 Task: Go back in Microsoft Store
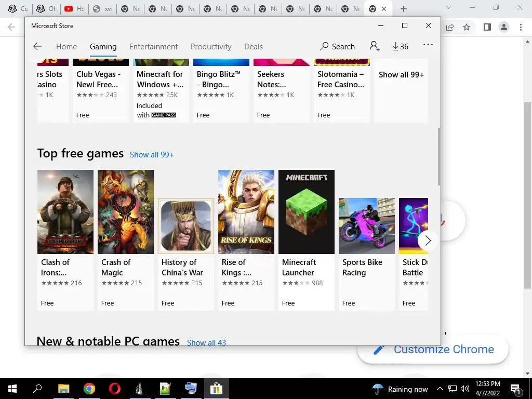(x=37, y=46)
